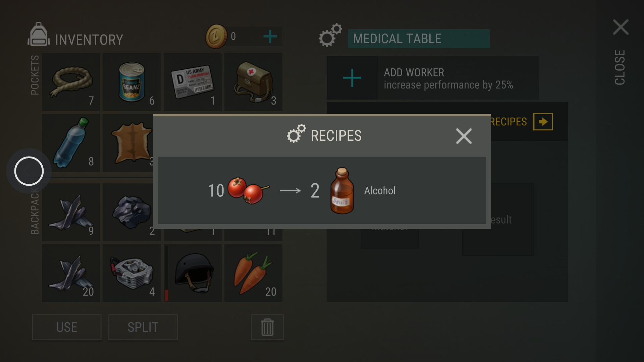Click the Split button

pyautogui.click(x=143, y=327)
